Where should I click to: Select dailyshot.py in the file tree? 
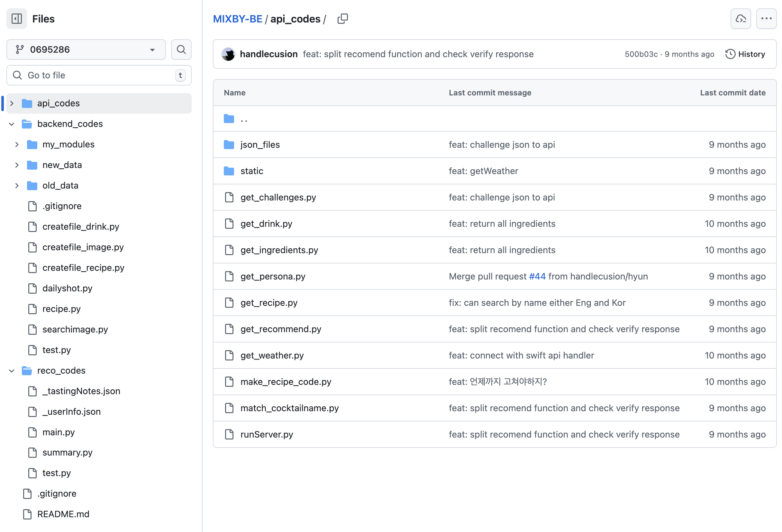[x=67, y=288]
